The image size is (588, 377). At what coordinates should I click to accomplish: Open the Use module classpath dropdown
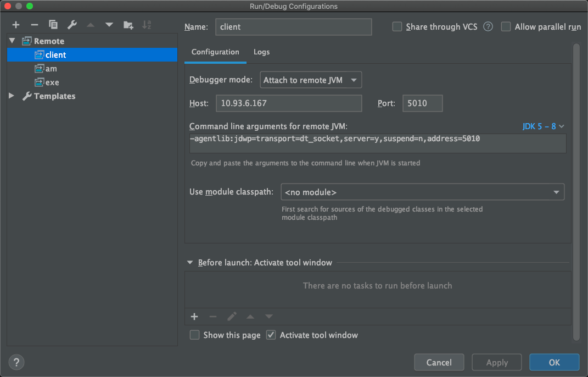tap(422, 192)
